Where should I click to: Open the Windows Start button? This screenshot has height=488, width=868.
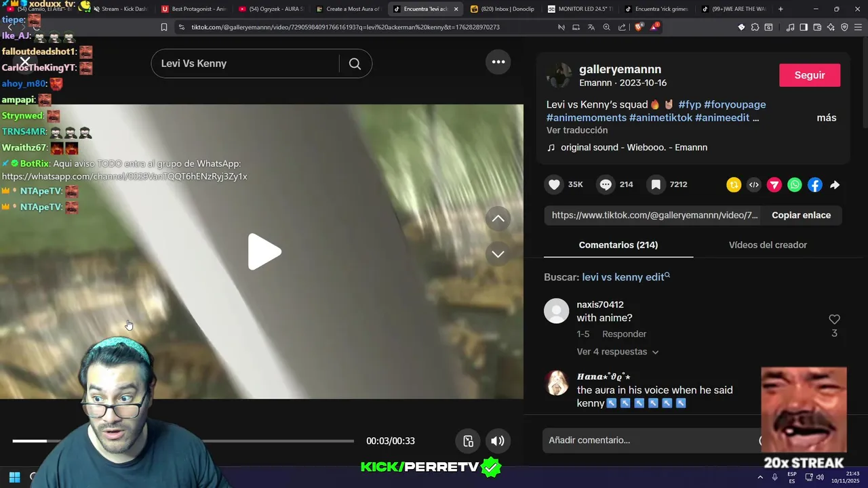tap(14, 477)
